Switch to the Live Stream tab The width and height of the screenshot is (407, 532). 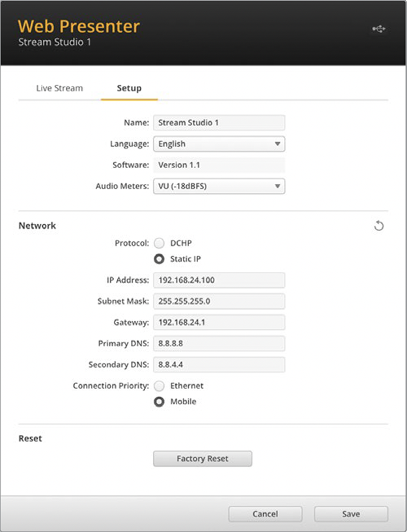coord(59,88)
